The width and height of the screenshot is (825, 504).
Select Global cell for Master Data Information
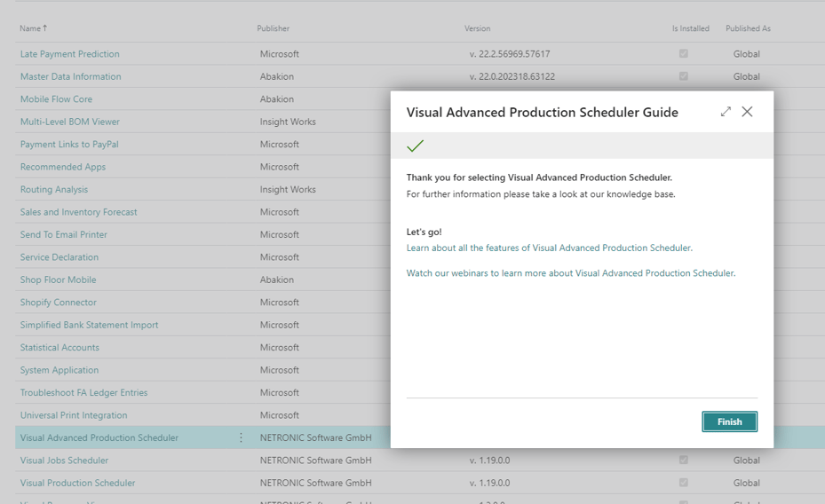coord(747,76)
